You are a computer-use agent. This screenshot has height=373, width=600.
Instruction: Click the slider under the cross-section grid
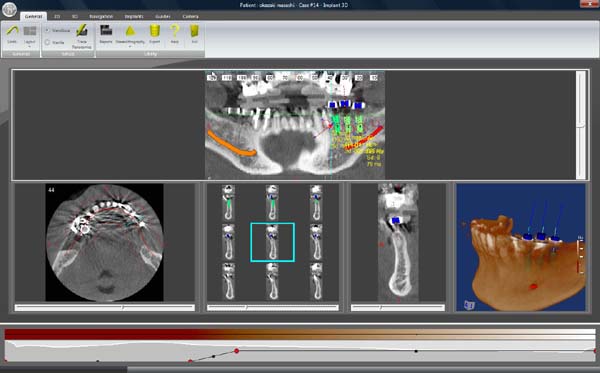click(273, 307)
